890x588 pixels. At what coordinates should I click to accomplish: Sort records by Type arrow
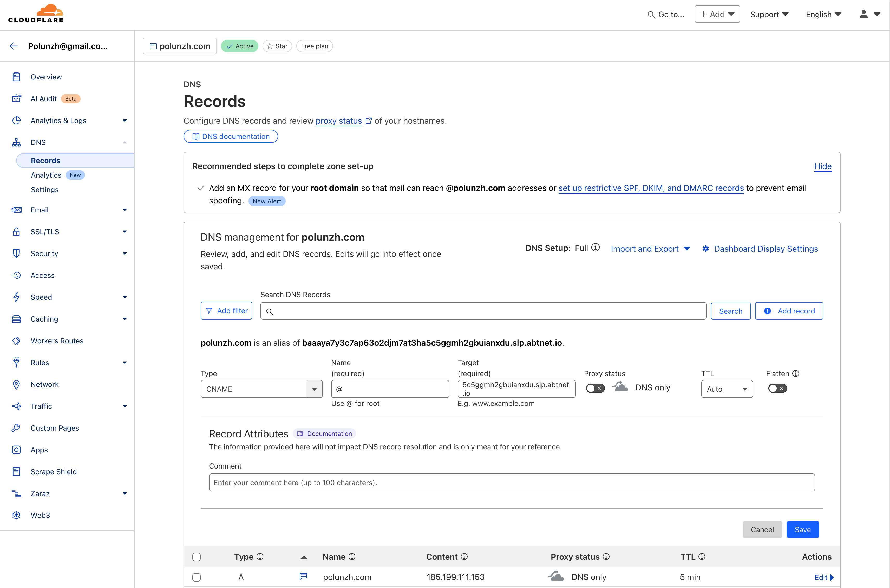pyautogui.click(x=304, y=557)
